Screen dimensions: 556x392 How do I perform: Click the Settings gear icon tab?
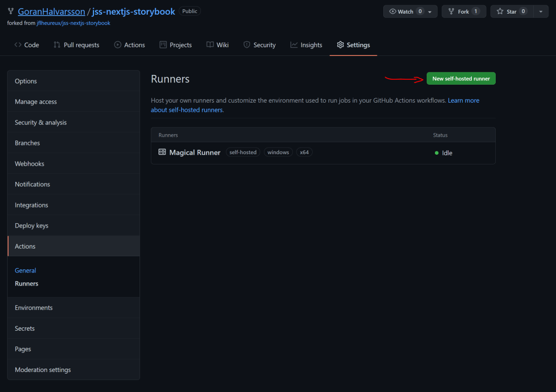(x=340, y=45)
